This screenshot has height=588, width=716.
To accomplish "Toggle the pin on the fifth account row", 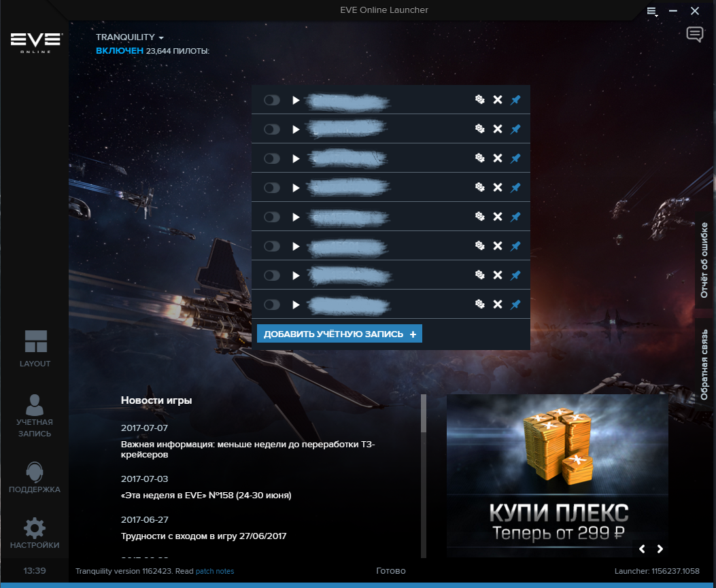I will (515, 216).
